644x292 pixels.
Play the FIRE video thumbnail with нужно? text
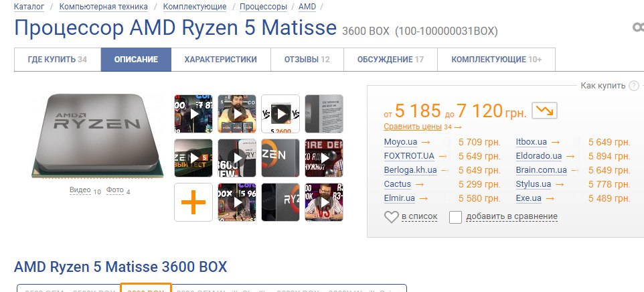tap(324, 158)
